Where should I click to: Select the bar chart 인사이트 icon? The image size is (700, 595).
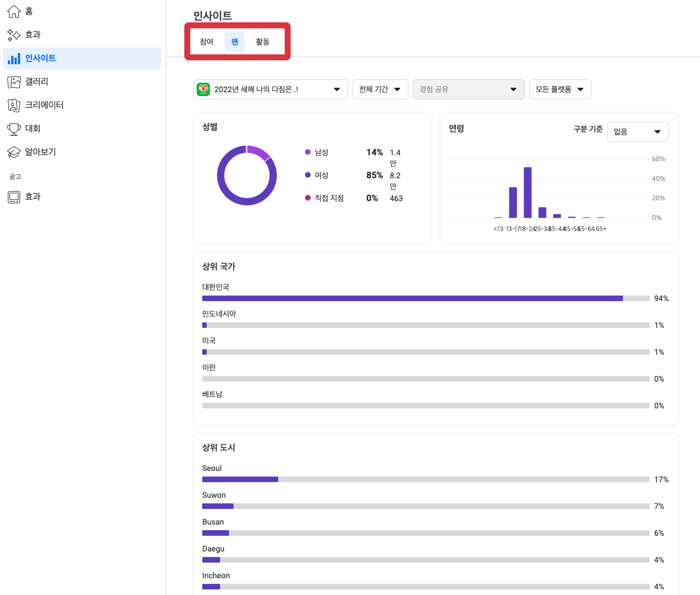(14, 58)
